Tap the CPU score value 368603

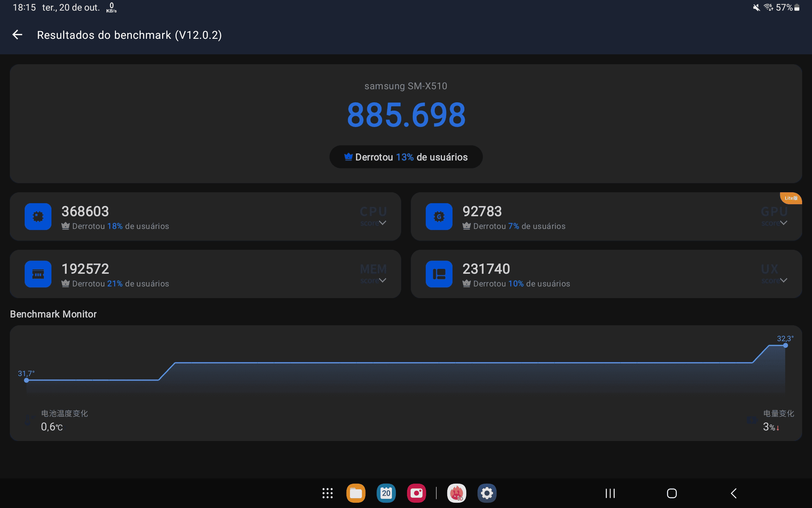[x=85, y=211]
